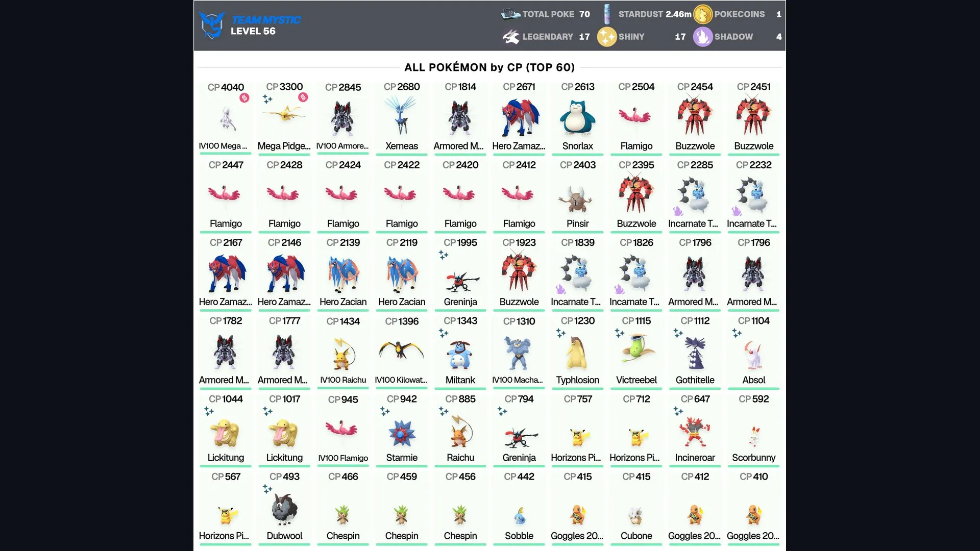
Task: Click the shiny sparkle on the Miltank card
Action: (444, 333)
